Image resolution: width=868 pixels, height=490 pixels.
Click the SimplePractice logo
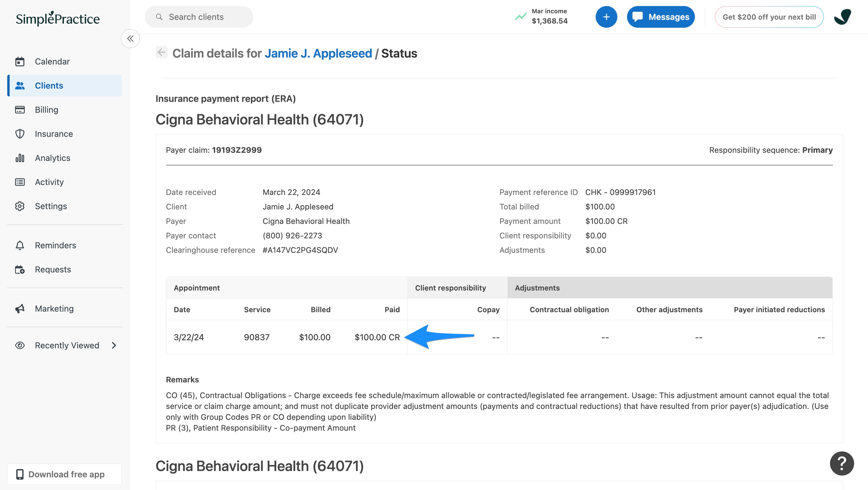pyautogui.click(x=58, y=18)
